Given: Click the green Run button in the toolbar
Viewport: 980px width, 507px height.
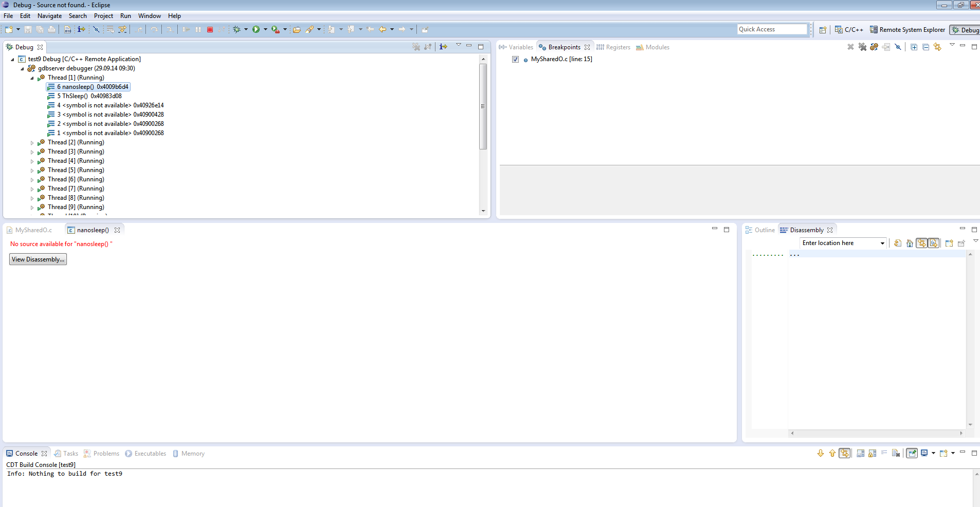Looking at the screenshot, I should click(256, 30).
